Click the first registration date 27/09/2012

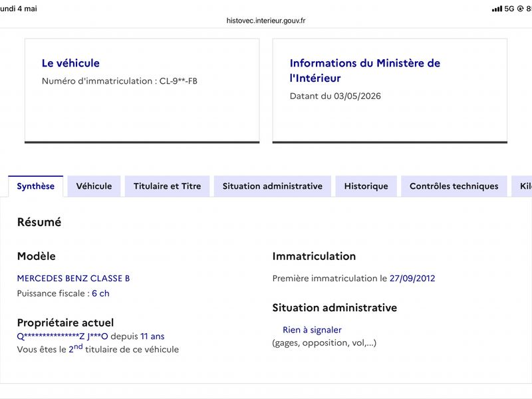click(412, 278)
